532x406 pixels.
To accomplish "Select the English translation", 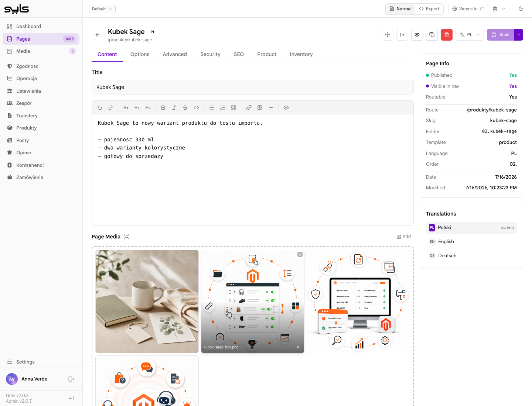I will pos(471,242).
